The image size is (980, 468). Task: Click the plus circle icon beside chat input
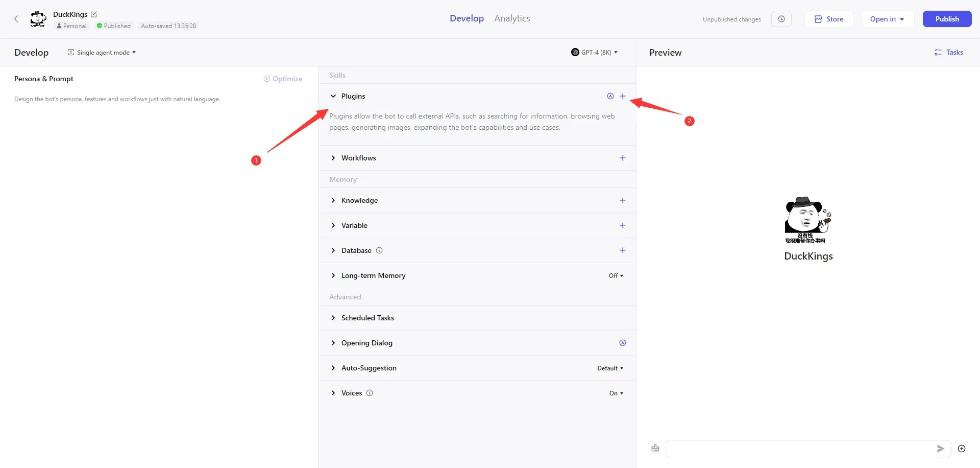coord(962,449)
